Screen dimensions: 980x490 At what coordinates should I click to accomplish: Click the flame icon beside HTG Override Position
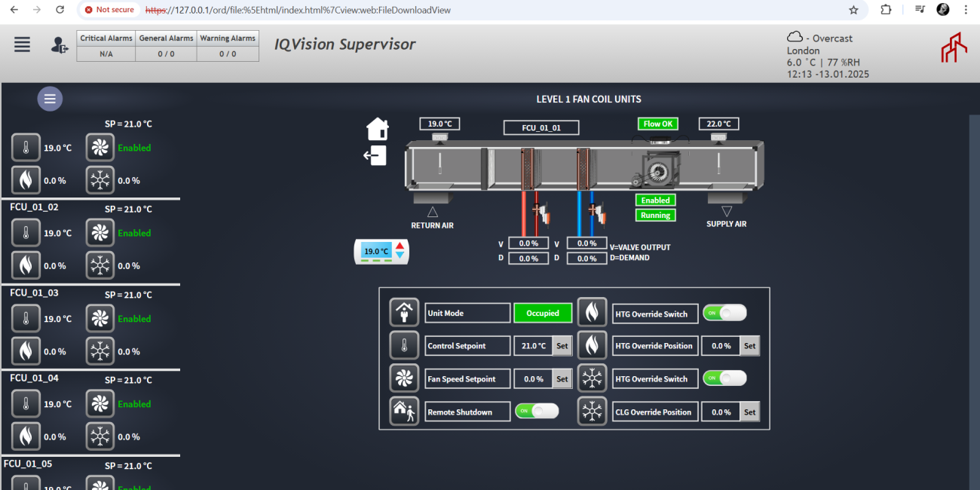tap(592, 346)
